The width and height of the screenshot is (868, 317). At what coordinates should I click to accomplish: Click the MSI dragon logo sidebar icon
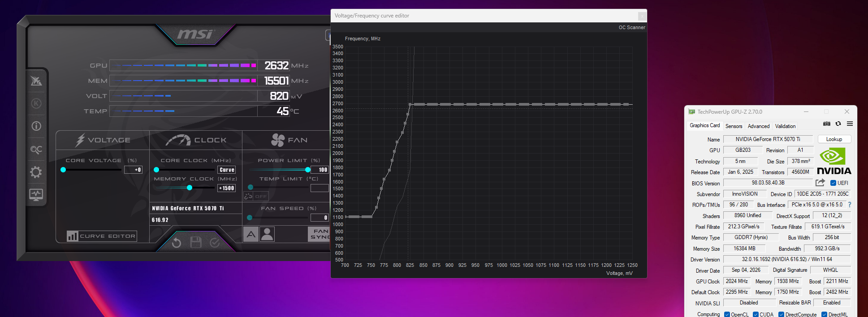36,81
